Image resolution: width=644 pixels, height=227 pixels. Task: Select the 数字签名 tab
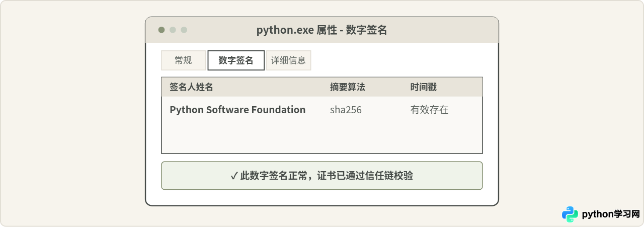tap(236, 60)
